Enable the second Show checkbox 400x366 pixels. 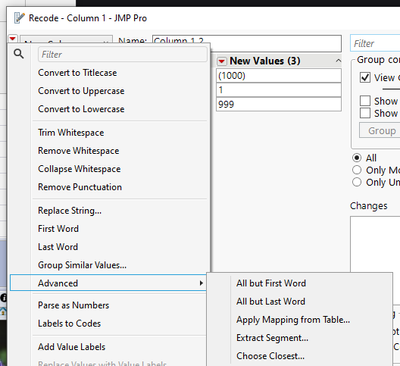pyautogui.click(x=365, y=113)
